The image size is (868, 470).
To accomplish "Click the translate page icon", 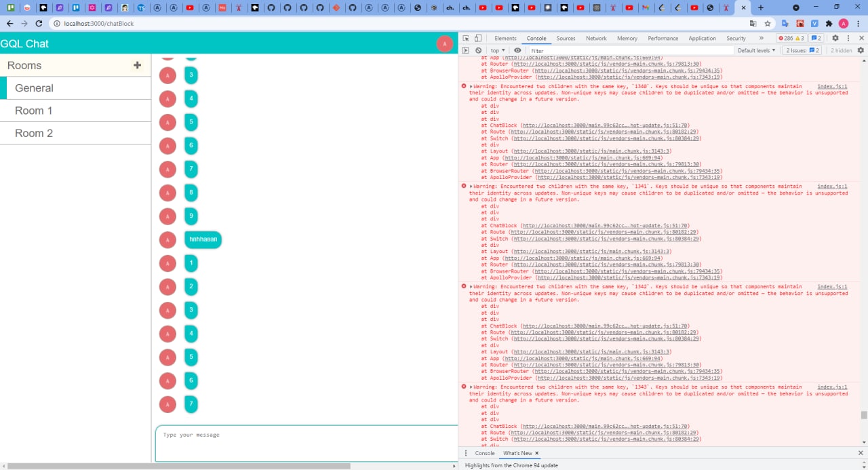I will pos(753,23).
